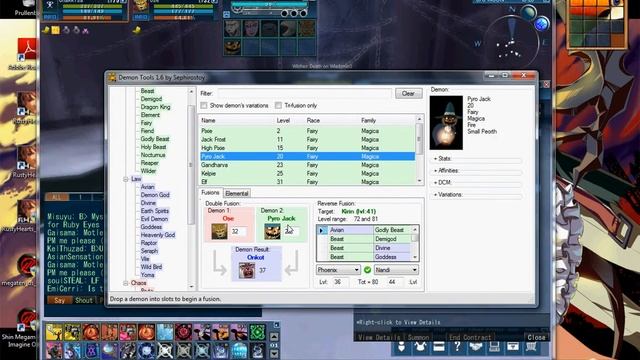Click the handshake icon in game menu bar
The width and height of the screenshot is (640, 360).
[476, 346]
